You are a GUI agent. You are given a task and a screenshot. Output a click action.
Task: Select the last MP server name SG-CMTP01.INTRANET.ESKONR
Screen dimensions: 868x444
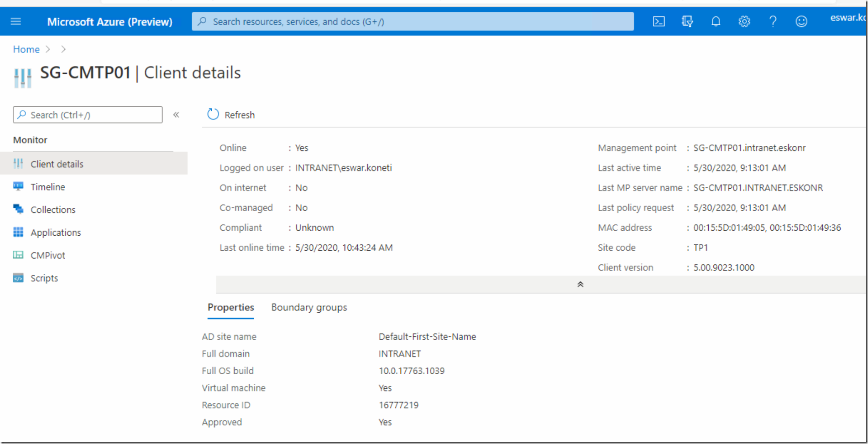click(x=758, y=188)
